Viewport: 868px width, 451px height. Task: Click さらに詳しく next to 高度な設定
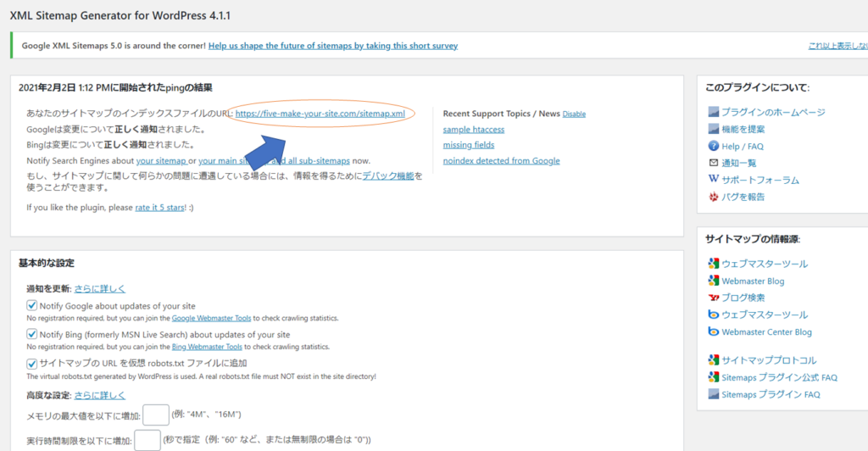[x=100, y=395]
